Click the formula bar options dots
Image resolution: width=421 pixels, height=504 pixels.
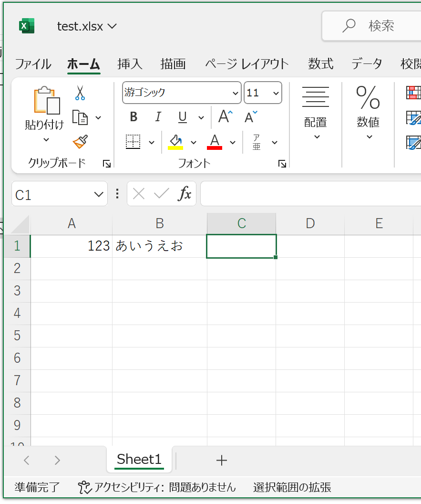[x=117, y=194]
